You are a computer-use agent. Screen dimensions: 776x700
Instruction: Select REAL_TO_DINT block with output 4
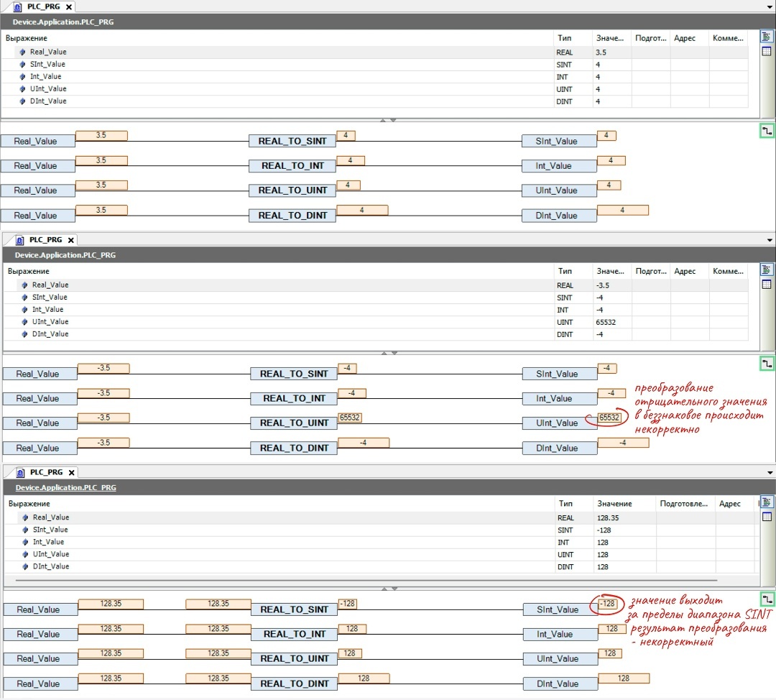pyautogui.click(x=292, y=216)
